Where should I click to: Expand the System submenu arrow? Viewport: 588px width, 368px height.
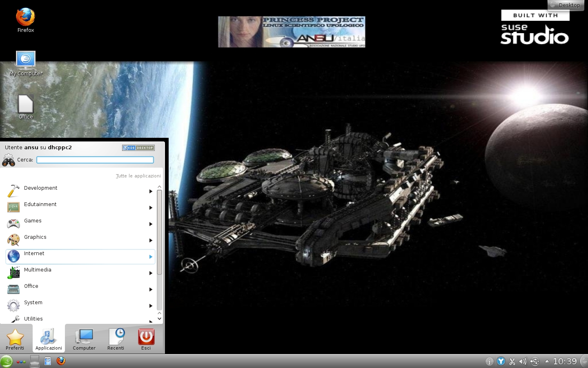click(x=151, y=306)
